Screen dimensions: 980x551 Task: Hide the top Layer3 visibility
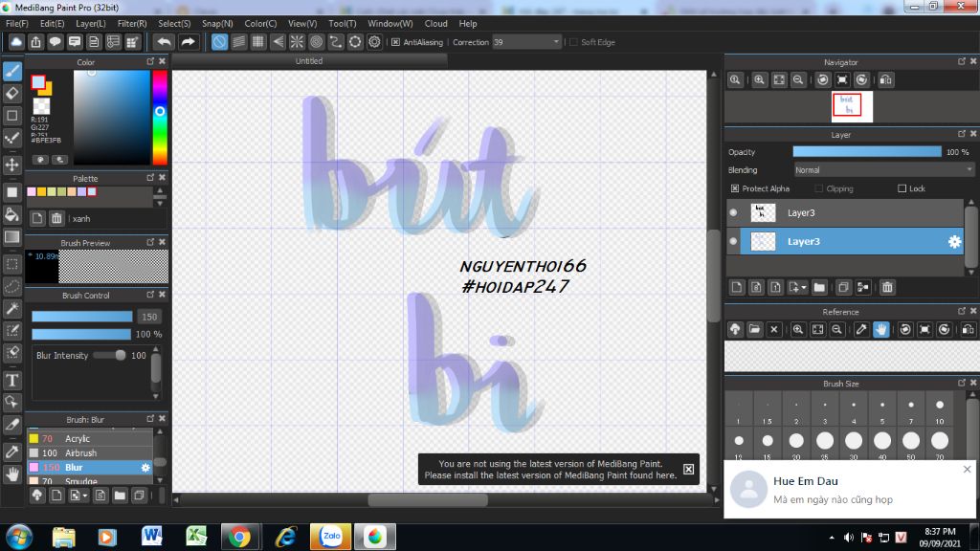click(734, 212)
